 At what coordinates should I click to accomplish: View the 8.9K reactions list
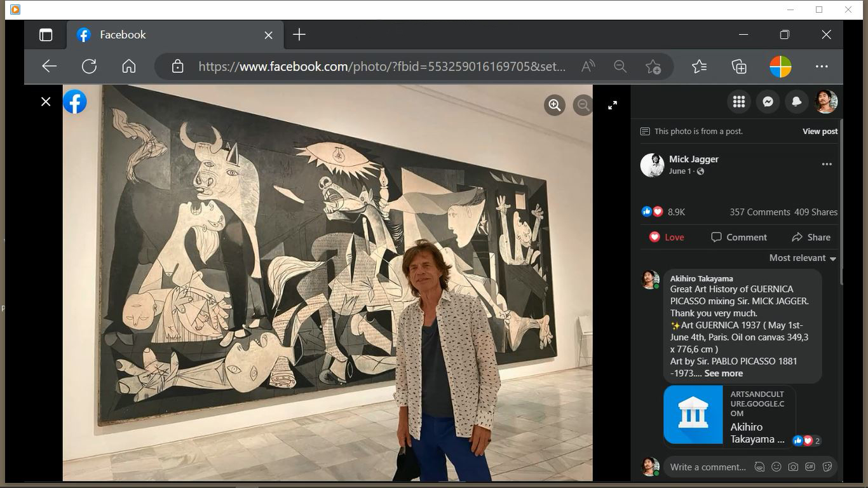tap(663, 212)
